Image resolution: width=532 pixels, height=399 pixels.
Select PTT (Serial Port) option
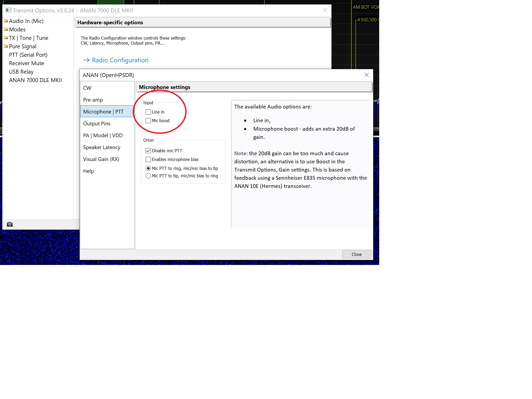pyautogui.click(x=28, y=55)
